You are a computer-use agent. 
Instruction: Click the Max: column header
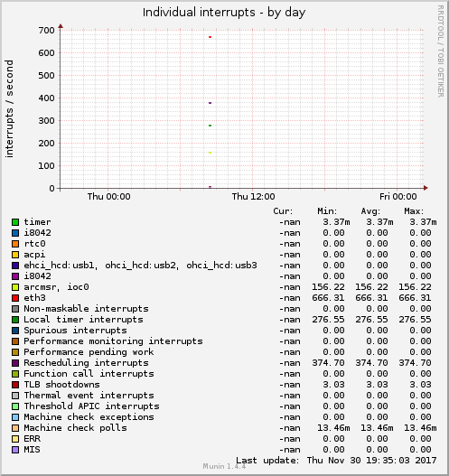point(414,211)
